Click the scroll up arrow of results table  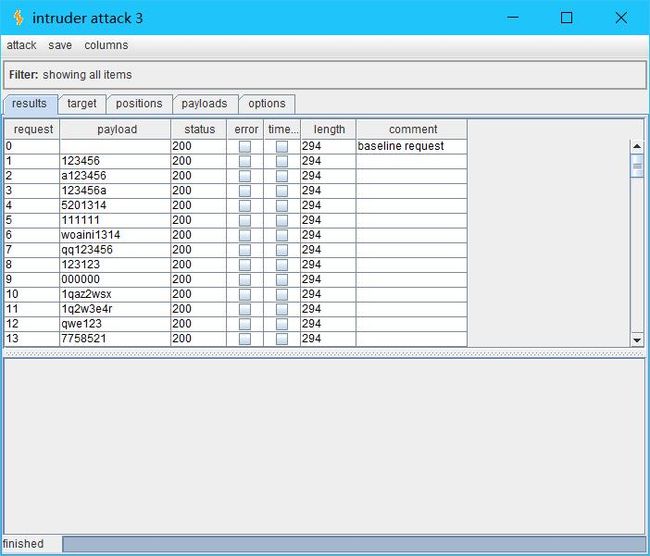coord(637,146)
